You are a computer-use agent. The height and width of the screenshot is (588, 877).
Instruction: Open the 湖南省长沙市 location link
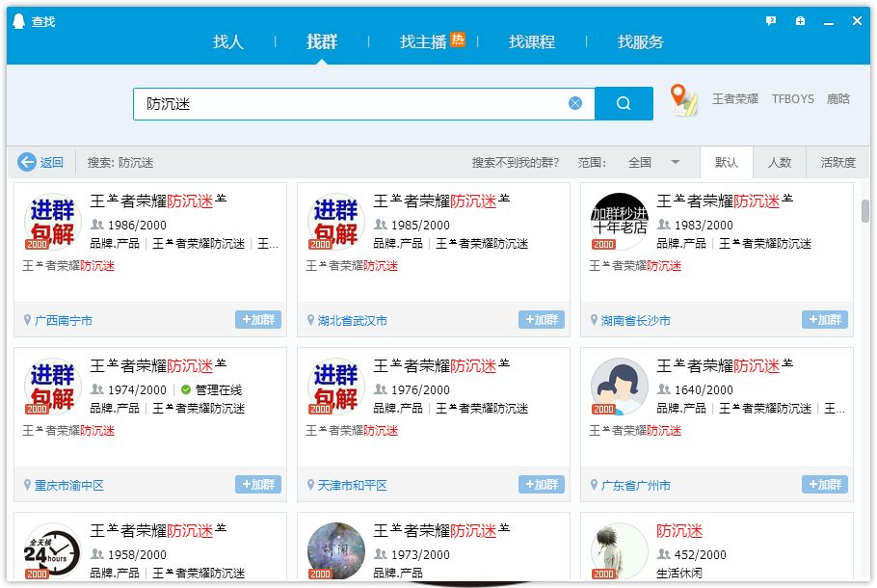tap(636, 321)
